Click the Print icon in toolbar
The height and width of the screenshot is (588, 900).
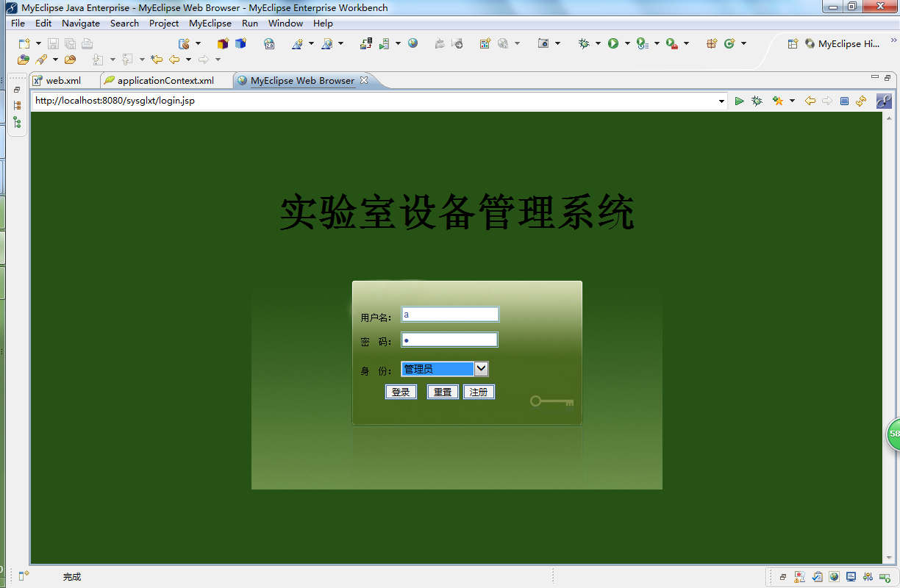(87, 44)
